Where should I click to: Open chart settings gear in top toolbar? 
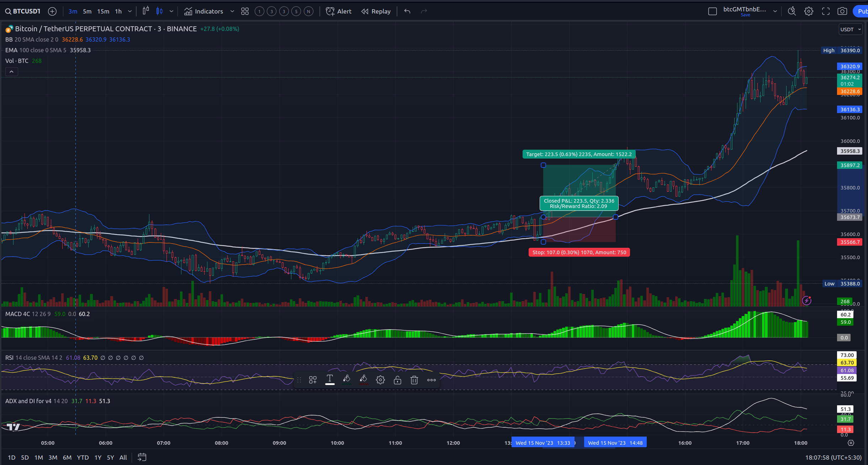(x=809, y=11)
